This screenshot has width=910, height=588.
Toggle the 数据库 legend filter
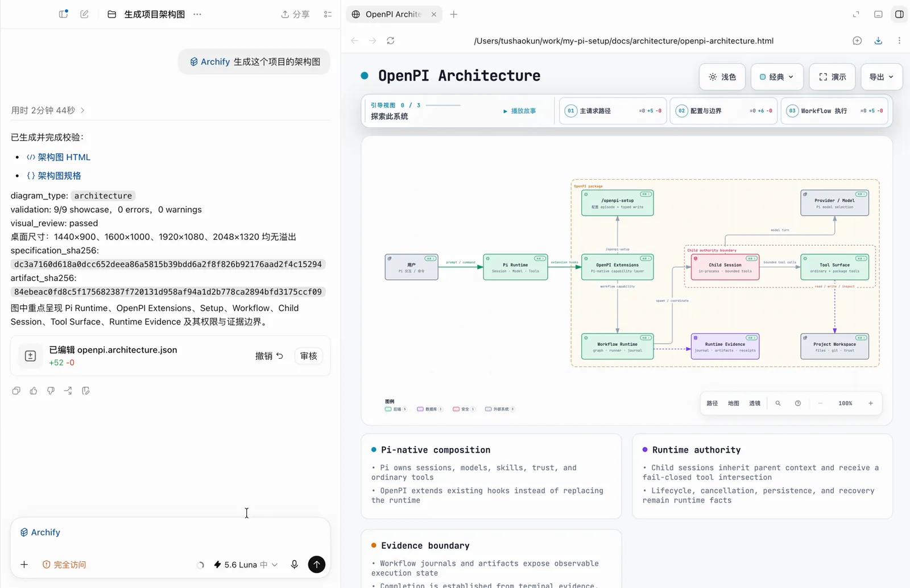429,409
